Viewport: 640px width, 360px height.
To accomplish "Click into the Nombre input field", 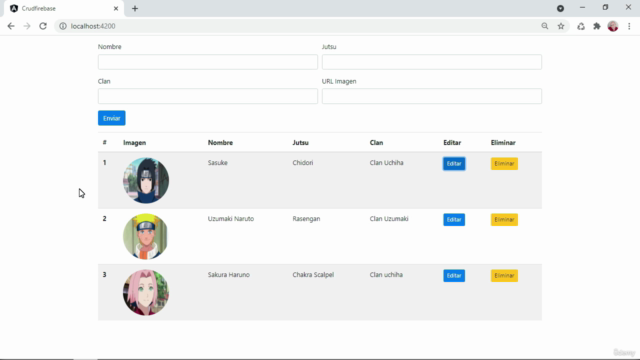I will click(208, 62).
